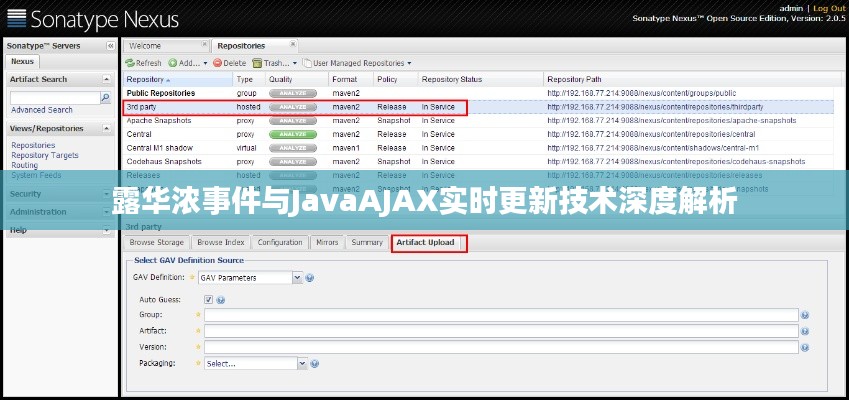Screen dimensions: 849x400
Task: Close the Welcome tab
Action: pyautogui.click(x=204, y=45)
